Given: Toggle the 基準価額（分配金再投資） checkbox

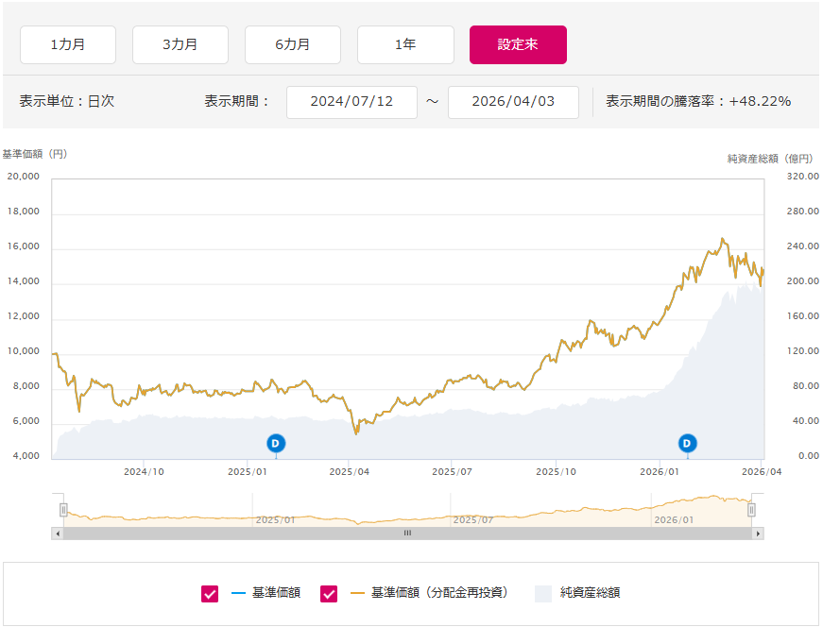Looking at the screenshot, I should (x=329, y=593).
